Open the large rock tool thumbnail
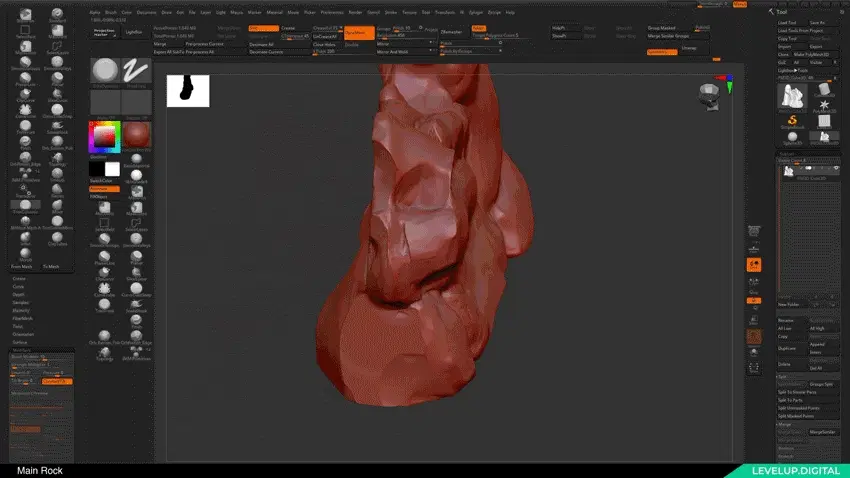This screenshot has height=478, width=850. (x=792, y=98)
